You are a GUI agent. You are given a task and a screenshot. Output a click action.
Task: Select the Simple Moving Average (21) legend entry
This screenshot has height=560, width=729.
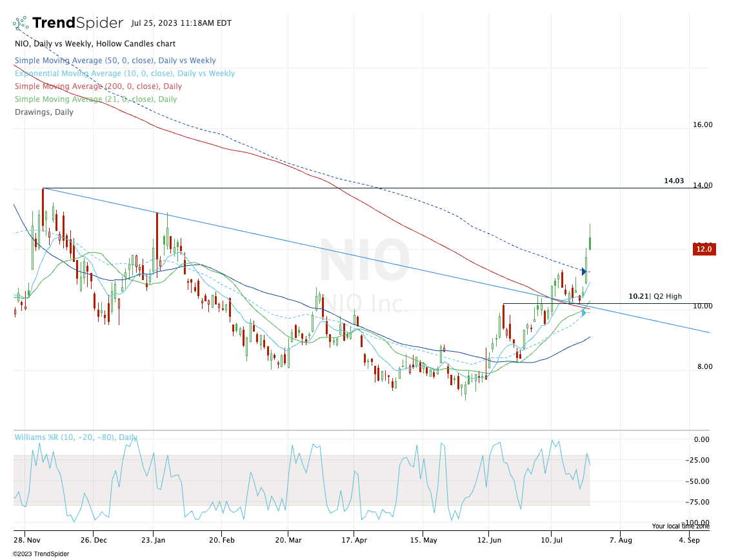point(95,99)
